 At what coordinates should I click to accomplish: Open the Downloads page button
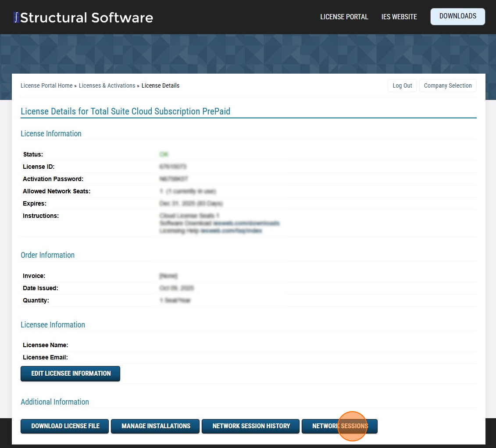coord(457,17)
